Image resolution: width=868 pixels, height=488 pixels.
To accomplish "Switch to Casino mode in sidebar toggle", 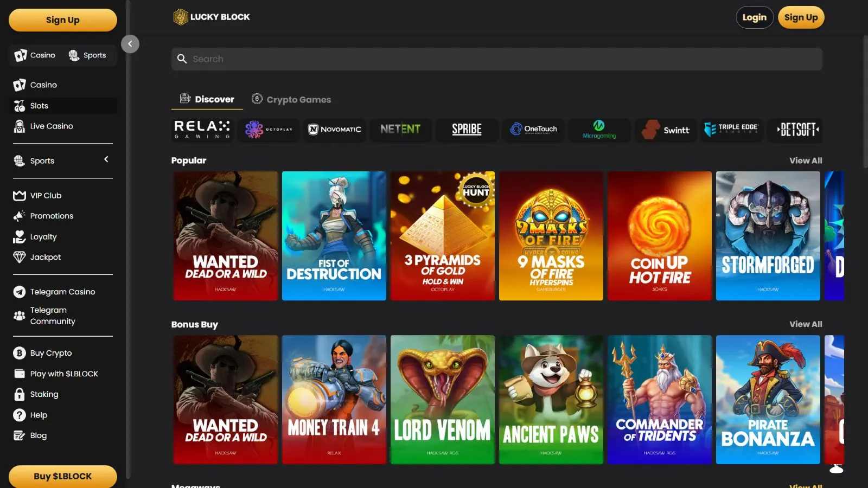I will click(35, 55).
